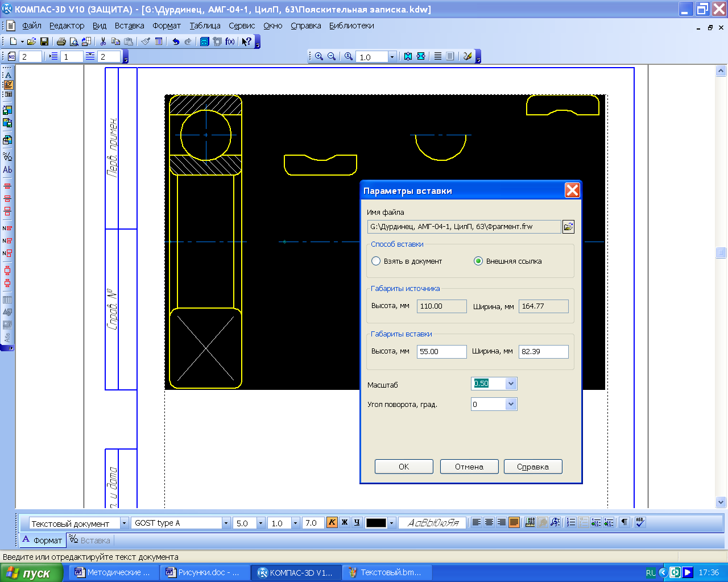Viewport: 728px width, 582px height.
Task: Open the Файл menu
Action: pyautogui.click(x=32, y=26)
